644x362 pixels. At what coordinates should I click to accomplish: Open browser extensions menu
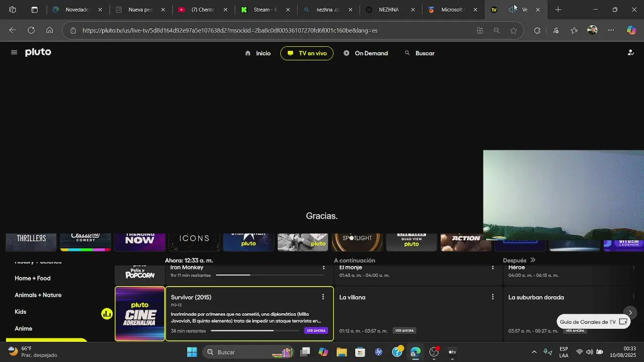point(537,31)
